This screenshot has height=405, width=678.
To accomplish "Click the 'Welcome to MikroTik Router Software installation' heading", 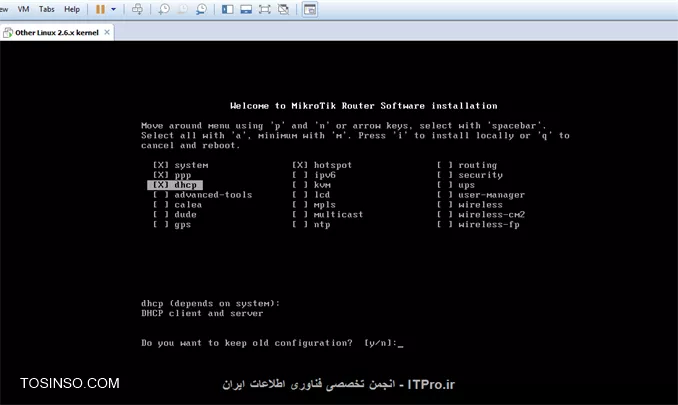I will click(x=364, y=106).
